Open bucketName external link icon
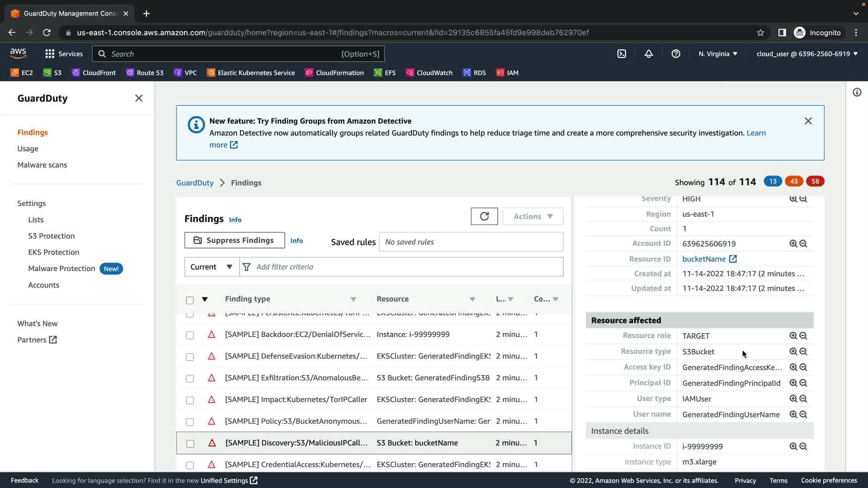 pyautogui.click(x=733, y=259)
